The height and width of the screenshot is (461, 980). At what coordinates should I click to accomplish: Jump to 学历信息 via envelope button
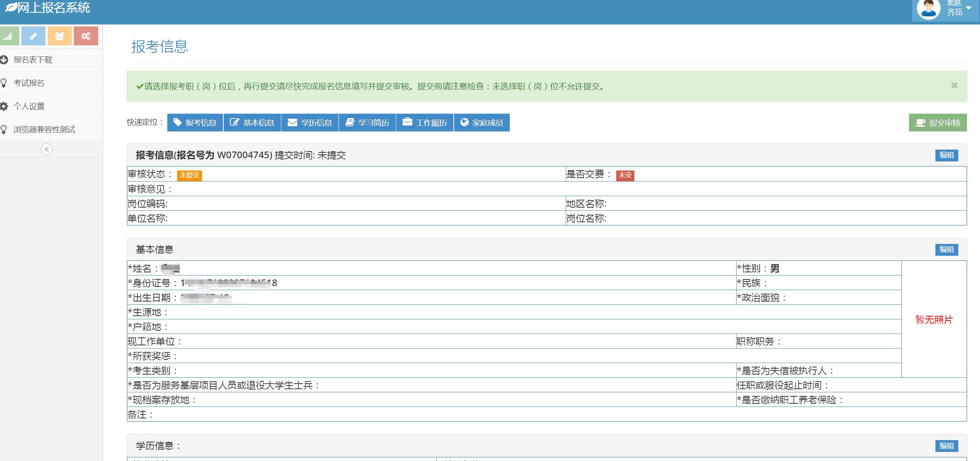click(310, 123)
